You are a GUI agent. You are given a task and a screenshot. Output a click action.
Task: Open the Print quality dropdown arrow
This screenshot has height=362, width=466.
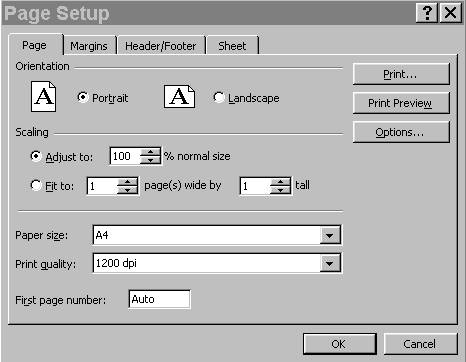330,263
